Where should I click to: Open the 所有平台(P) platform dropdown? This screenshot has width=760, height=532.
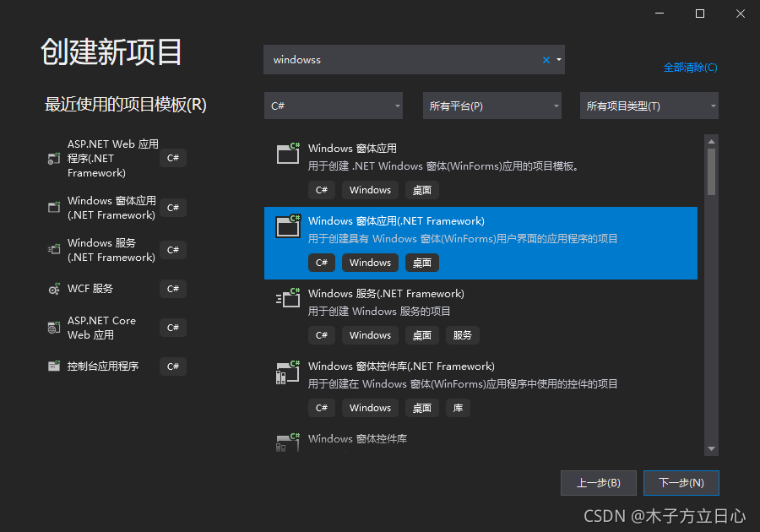[x=492, y=106]
